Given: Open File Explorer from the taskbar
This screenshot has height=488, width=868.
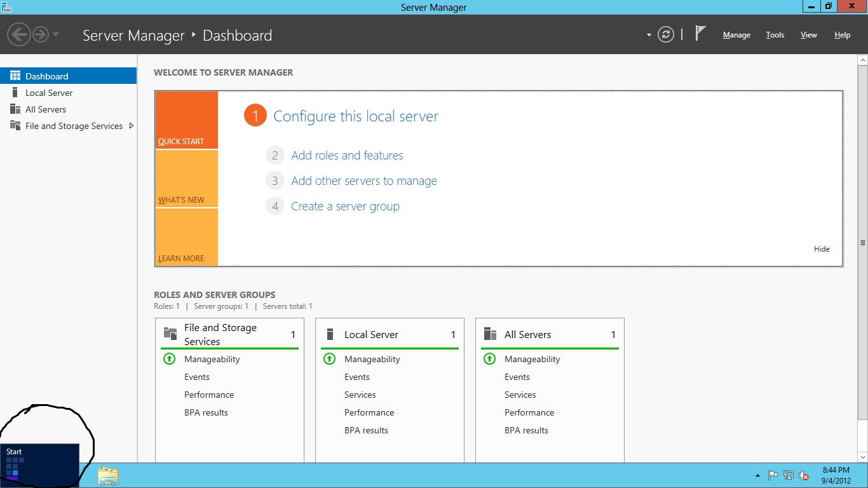Looking at the screenshot, I should coord(108,476).
